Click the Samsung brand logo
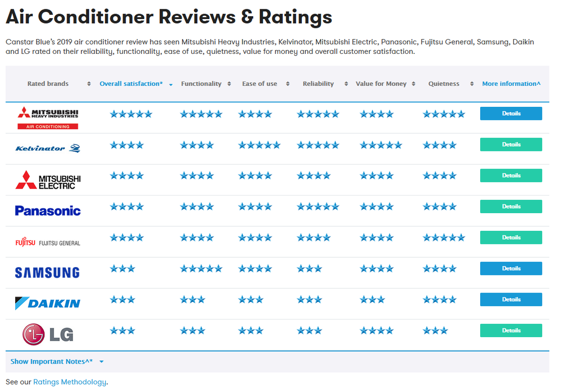Image resolution: width=565 pixels, height=392 pixels. coord(47,273)
